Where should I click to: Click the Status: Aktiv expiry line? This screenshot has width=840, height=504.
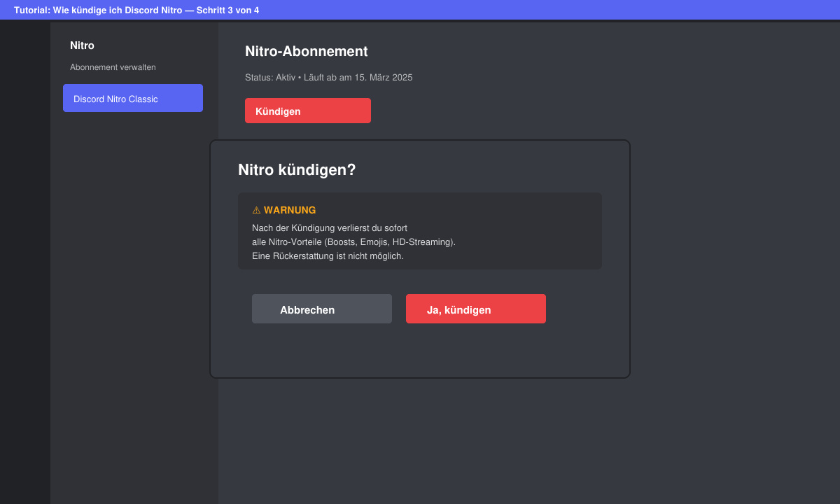pos(328,77)
